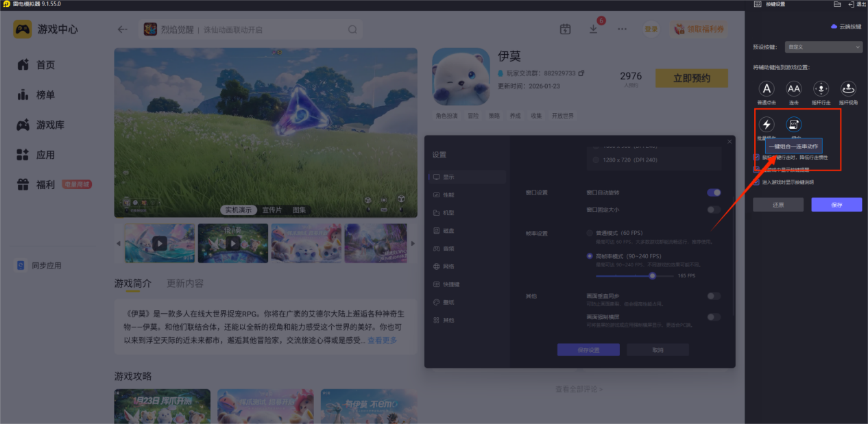The width and height of the screenshot is (868, 424).
Task: Select the 连击 AA key icon
Action: point(793,88)
